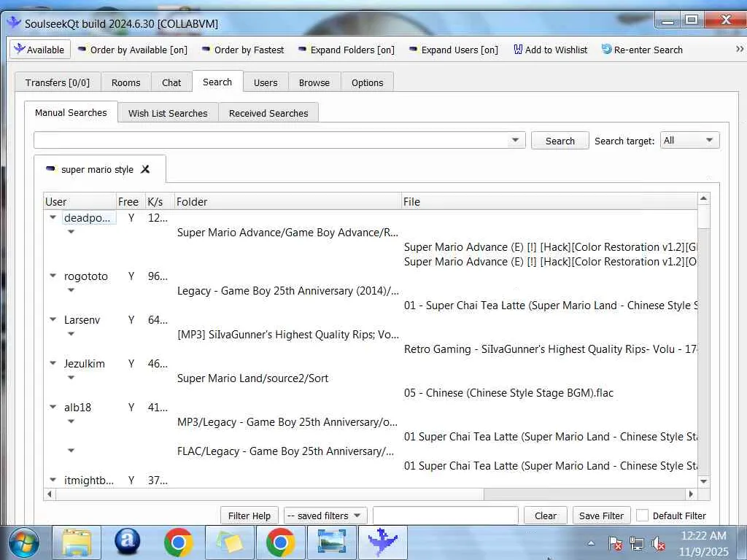Open the search history dropdown arrow
The width and height of the screenshot is (747, 560).
pyautogui.click(x=515, y=141)
